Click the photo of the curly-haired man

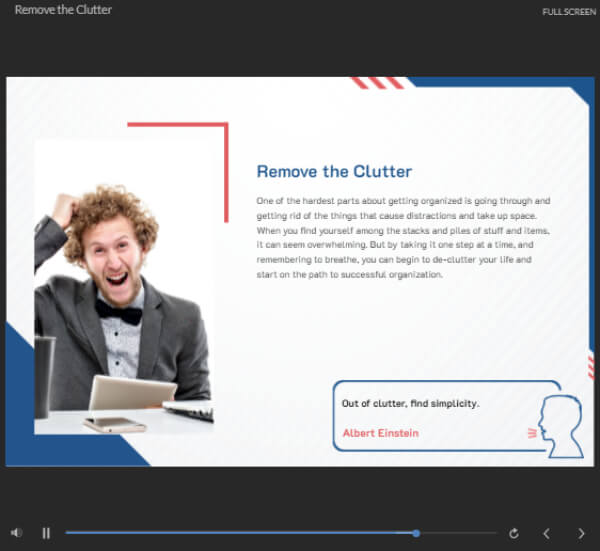coord(124,287)
